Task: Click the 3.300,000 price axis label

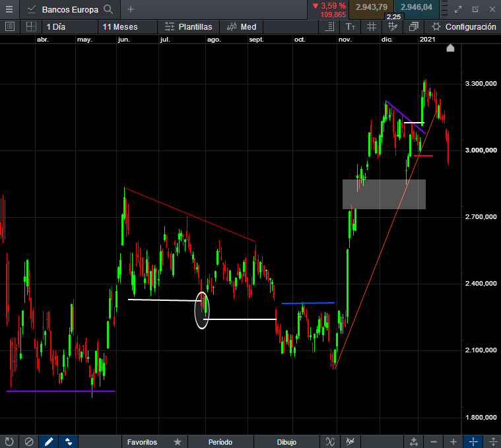Action: point(481,84)
